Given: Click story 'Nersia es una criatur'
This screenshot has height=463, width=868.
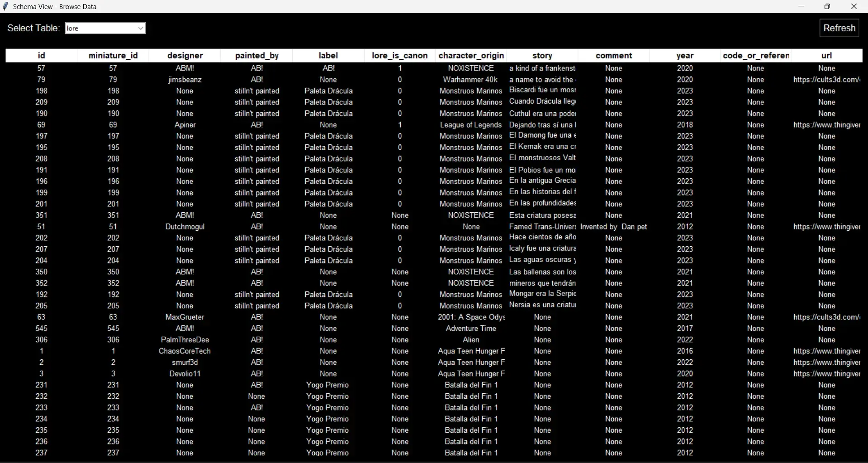Looking at the screenshot, I should pyautogui.click(x=542, y=305).
